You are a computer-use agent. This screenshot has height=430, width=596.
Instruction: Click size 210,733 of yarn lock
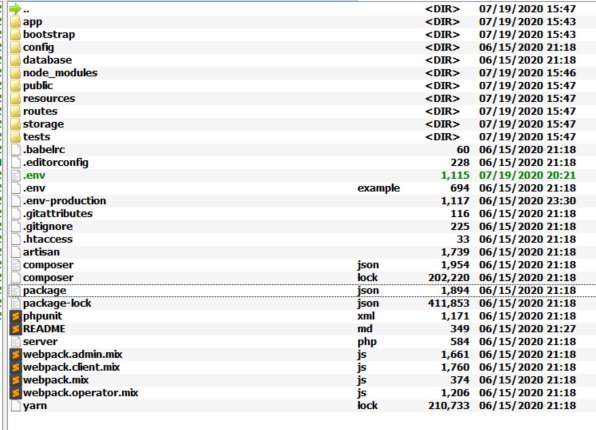(449, 406)
